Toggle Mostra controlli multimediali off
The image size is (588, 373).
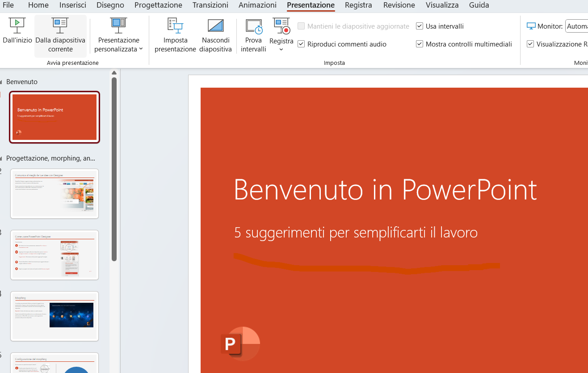click(x=420, y=44)
